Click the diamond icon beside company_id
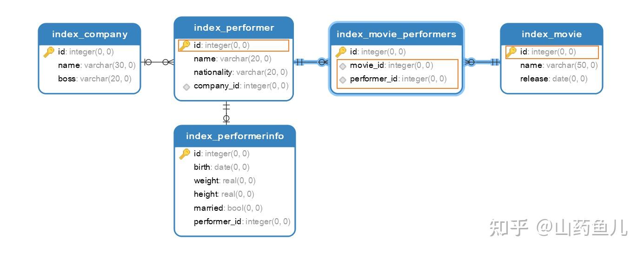This screenshot has height=254, width=644. pos(186,87)
